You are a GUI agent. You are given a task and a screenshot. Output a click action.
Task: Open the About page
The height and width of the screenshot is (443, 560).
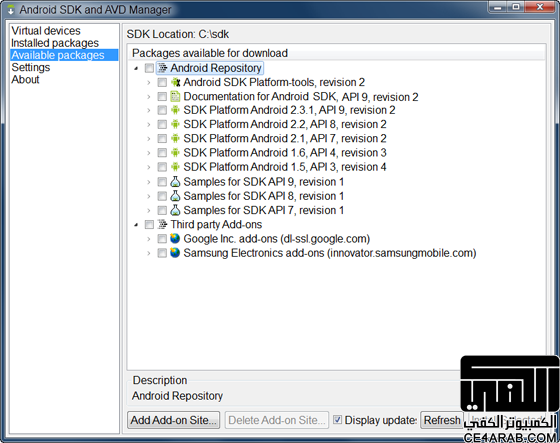coord(25,79)
